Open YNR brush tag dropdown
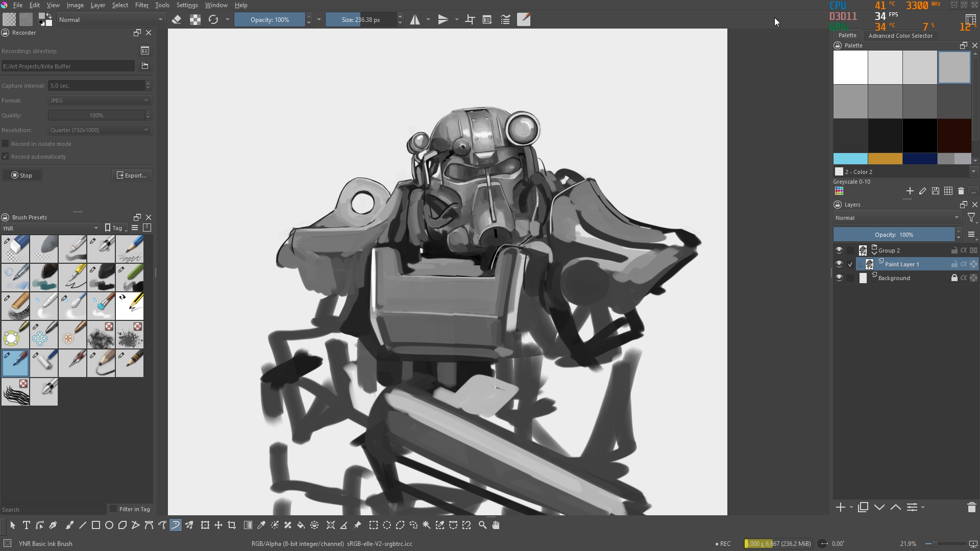 [51, 228]
